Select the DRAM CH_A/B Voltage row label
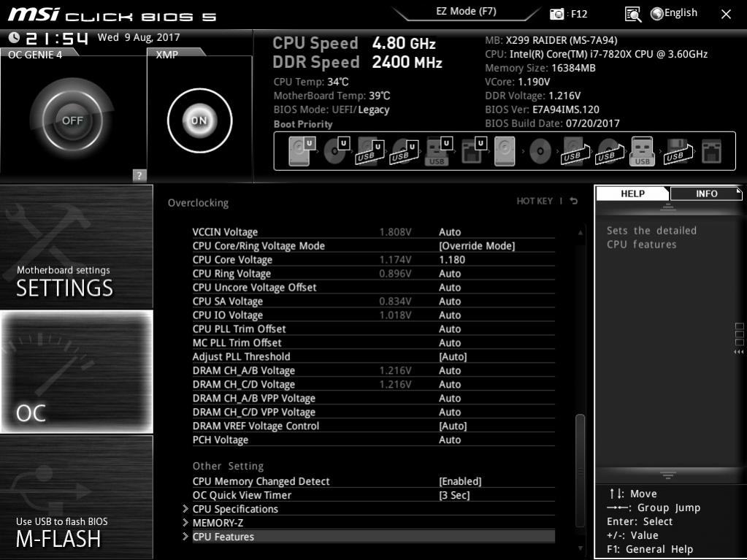Image resolution: width=747 pixels, height=560 pixels. point(243,370)
